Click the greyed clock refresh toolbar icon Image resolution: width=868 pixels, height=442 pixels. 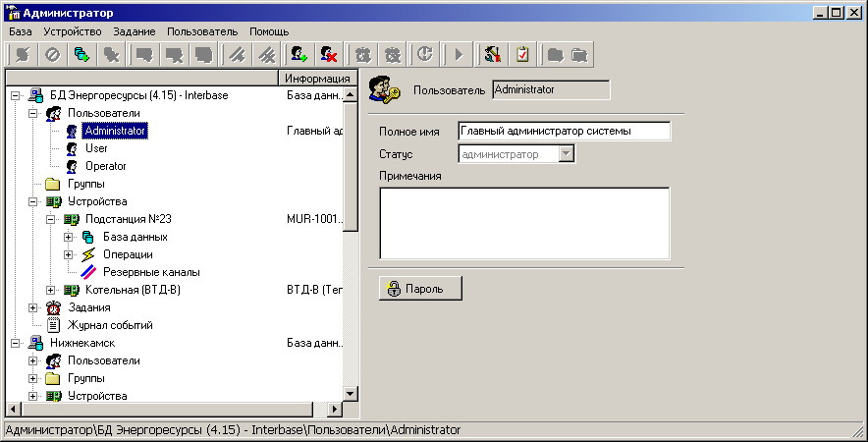[x=424, y=54]
